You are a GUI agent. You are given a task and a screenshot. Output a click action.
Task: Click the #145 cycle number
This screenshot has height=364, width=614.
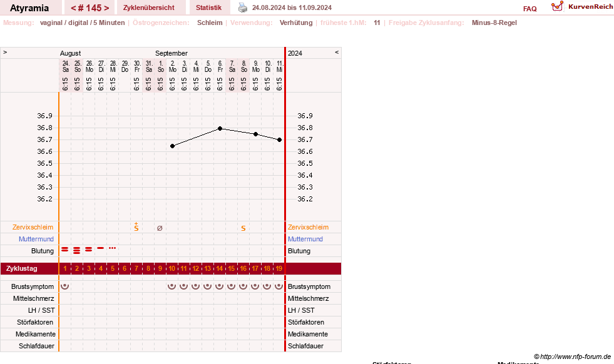[90, 8]
